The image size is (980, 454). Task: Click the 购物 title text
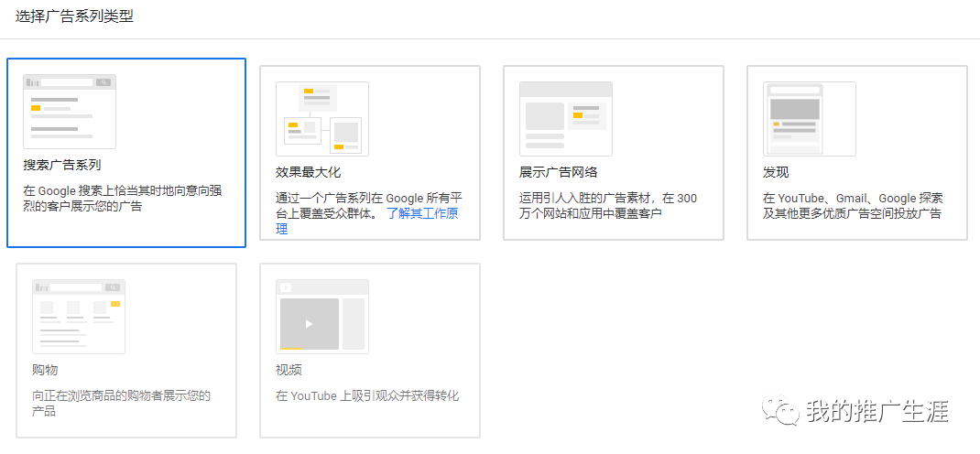click(45, 371)
